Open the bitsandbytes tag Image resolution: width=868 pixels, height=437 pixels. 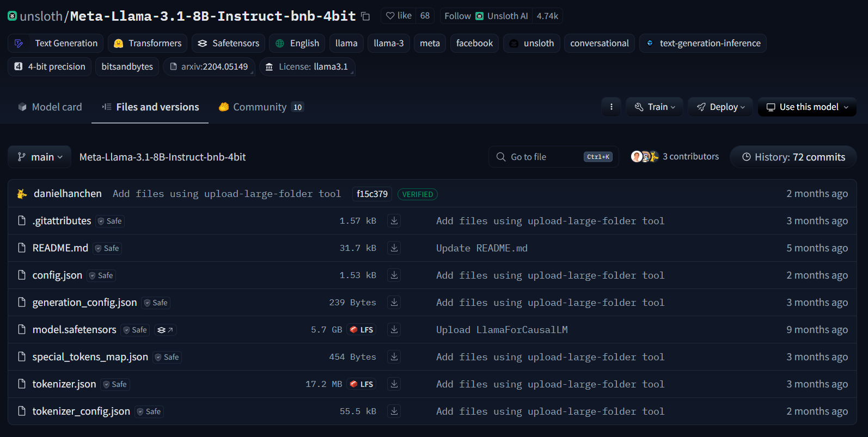tap(127, 66)
